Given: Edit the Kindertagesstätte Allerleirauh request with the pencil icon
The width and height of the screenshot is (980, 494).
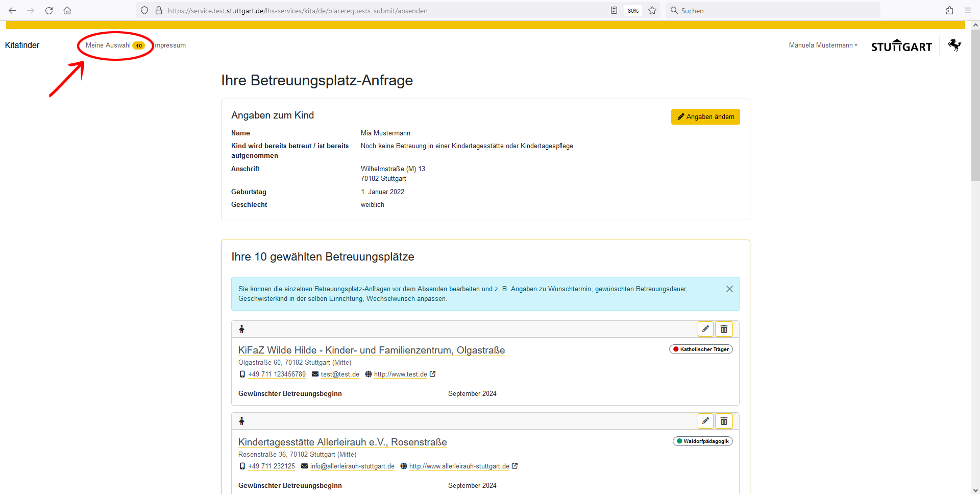Looking at the screenshot, I should 705,421.
